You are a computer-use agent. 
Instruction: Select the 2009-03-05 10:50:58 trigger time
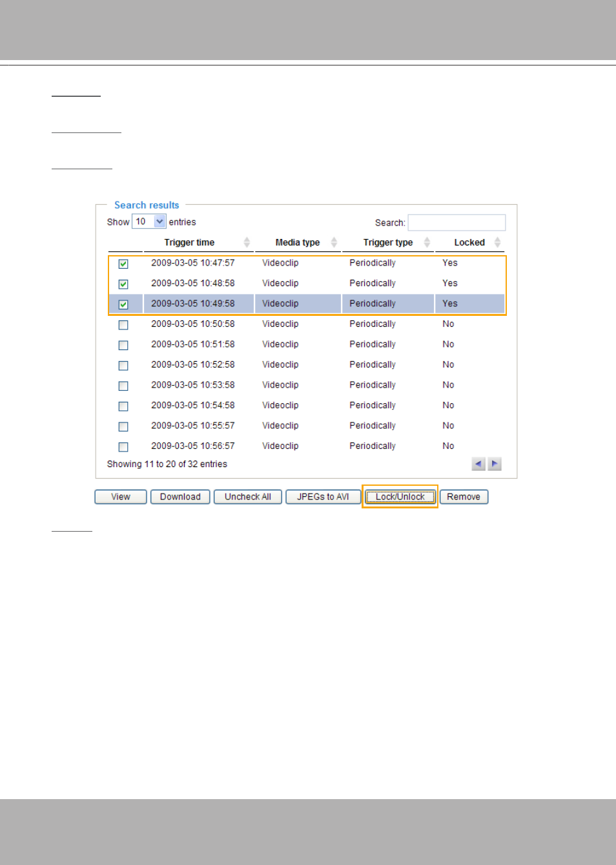click(193, 324)
